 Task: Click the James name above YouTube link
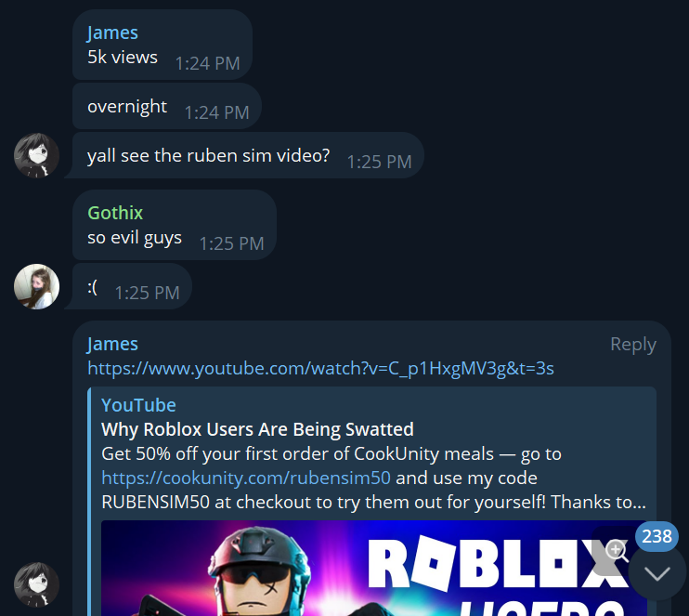point(112,344)
